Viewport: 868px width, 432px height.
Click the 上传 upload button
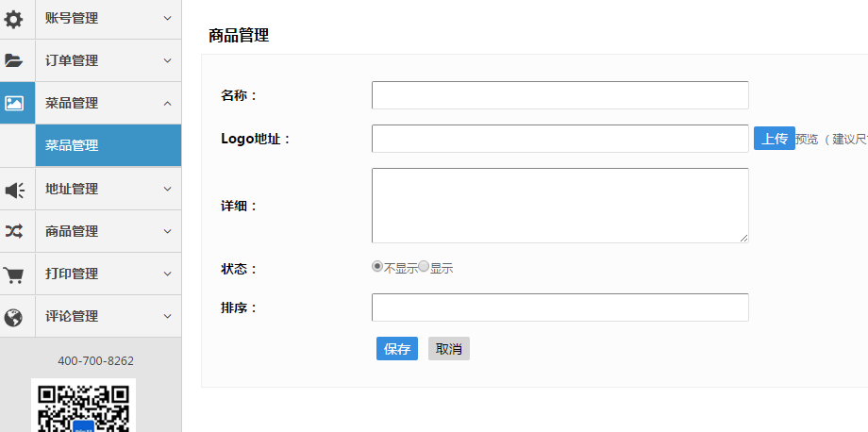coord(775,139)
